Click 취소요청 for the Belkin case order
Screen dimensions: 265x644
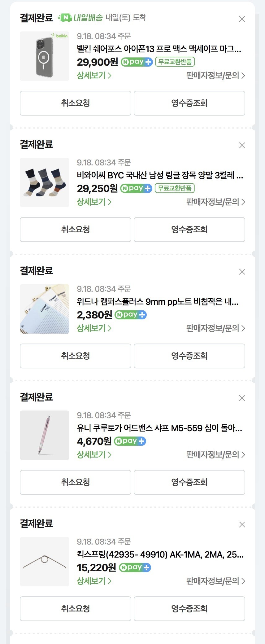click(x=76, y=103)
